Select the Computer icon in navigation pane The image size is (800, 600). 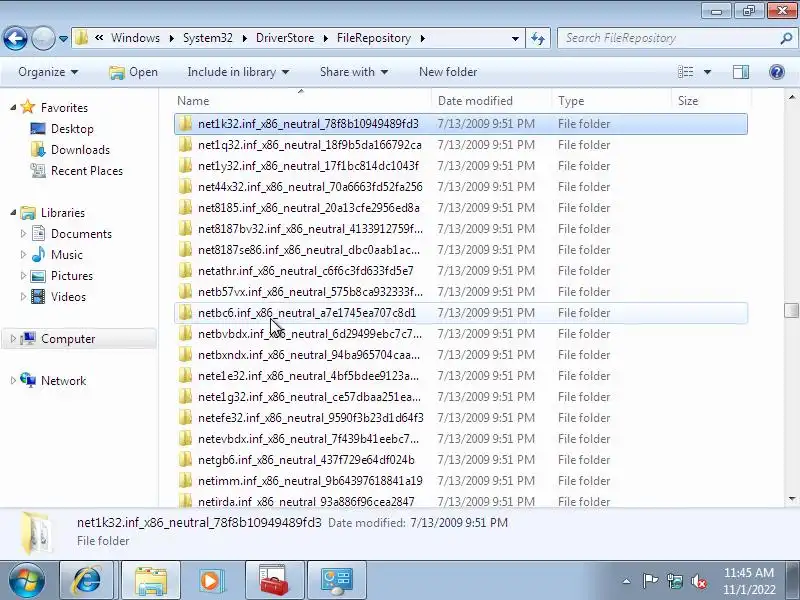coord(28,338)
